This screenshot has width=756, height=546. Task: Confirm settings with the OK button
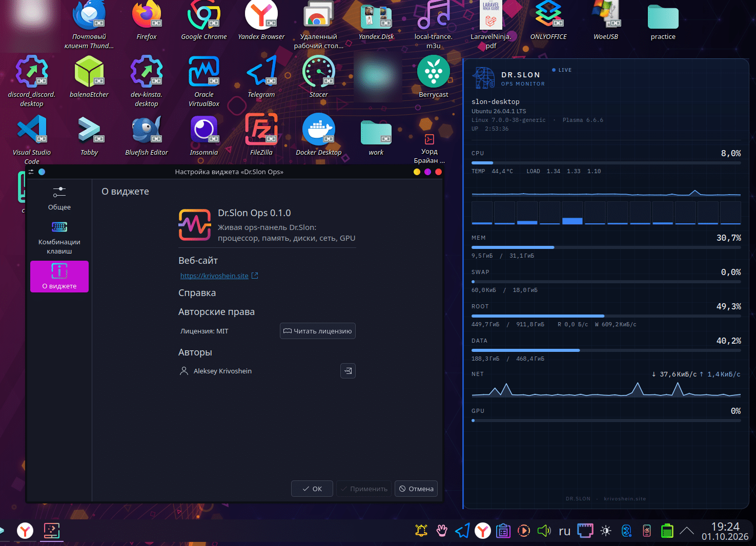(x=312, y=489)
